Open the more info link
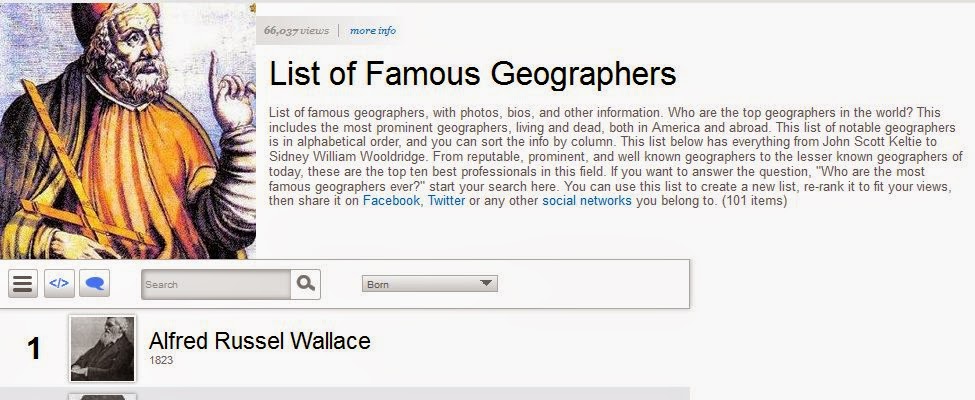 (372, 30)
